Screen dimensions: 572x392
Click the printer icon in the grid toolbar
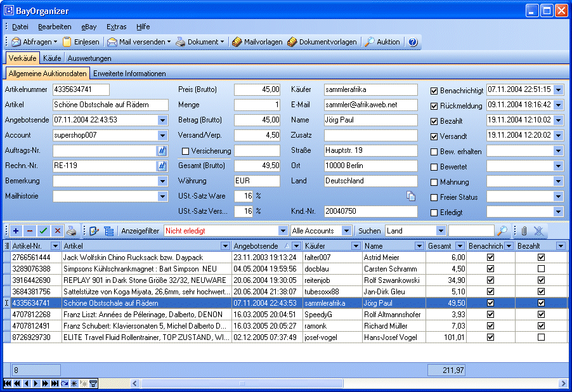pyautogui.click(x=72, y=231)
